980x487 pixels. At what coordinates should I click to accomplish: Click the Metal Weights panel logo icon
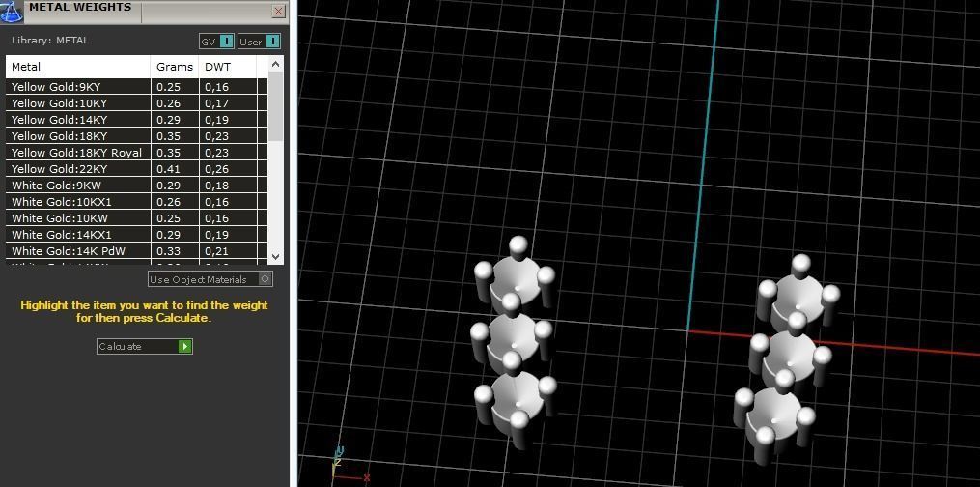[12, 12]
